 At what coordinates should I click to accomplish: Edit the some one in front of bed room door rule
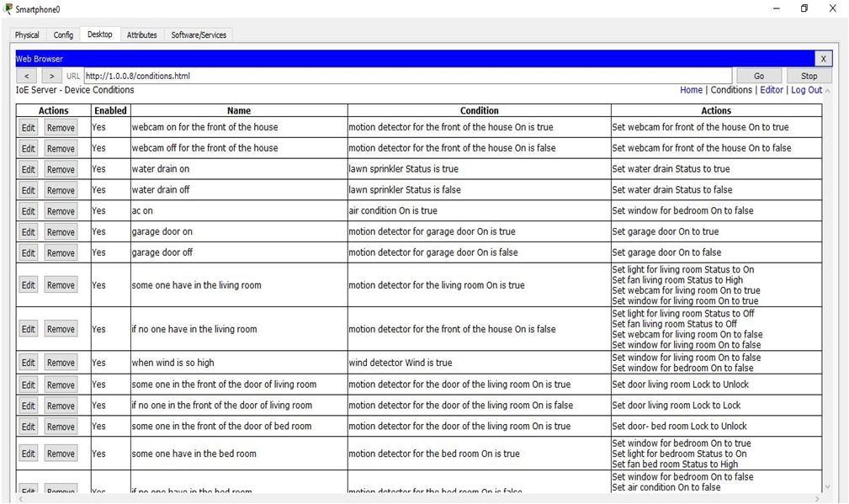tap(28, 427)
